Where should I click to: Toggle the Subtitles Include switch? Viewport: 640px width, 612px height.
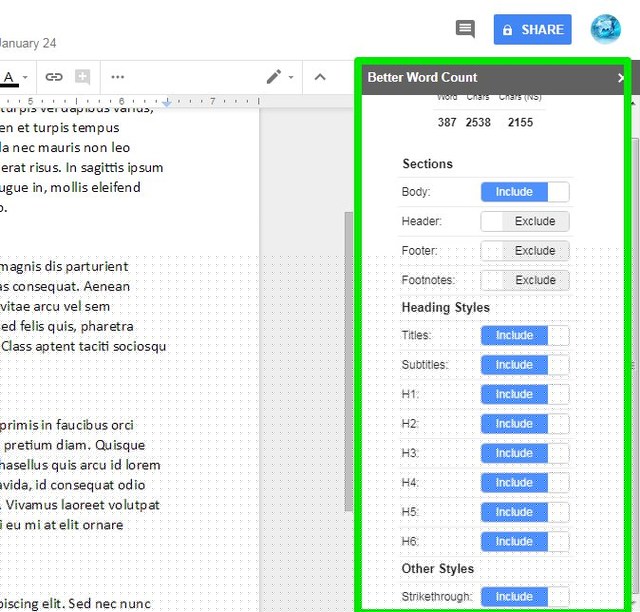[525, 365]
